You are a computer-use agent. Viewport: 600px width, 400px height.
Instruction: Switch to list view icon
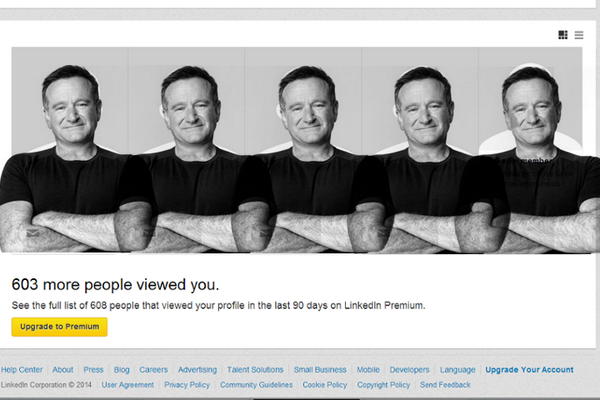(579, 35)
